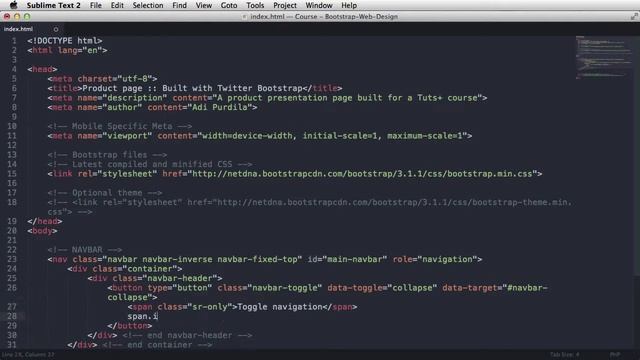Viewport: 640px width, 360px height.
Task: Open the Tools menu
Action: coord(255,5)
